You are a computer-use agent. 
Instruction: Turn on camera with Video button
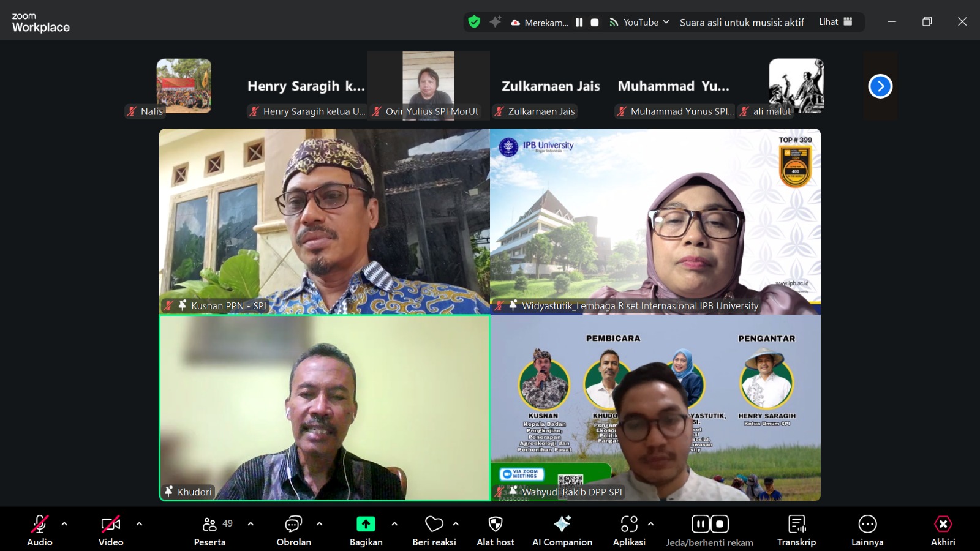coord(111,530)
